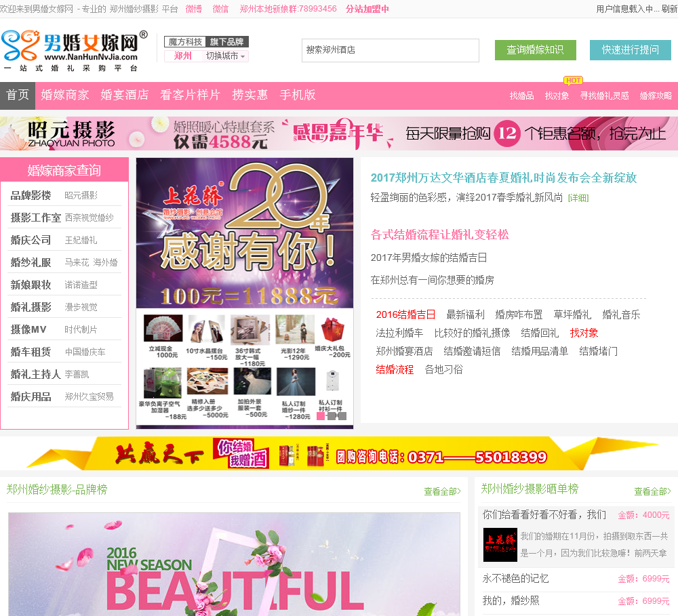Click the 婚礼音乐 tag
678x616 pixels.
(621, 314)
